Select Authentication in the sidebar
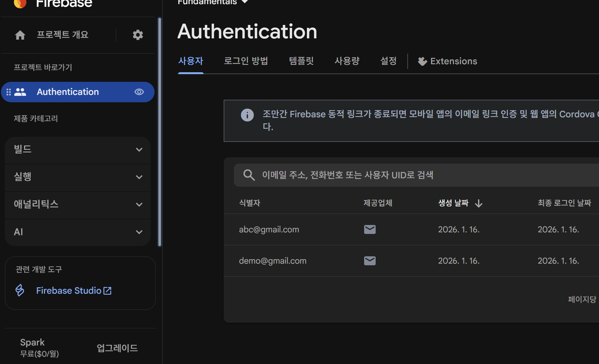 point(78,92)
